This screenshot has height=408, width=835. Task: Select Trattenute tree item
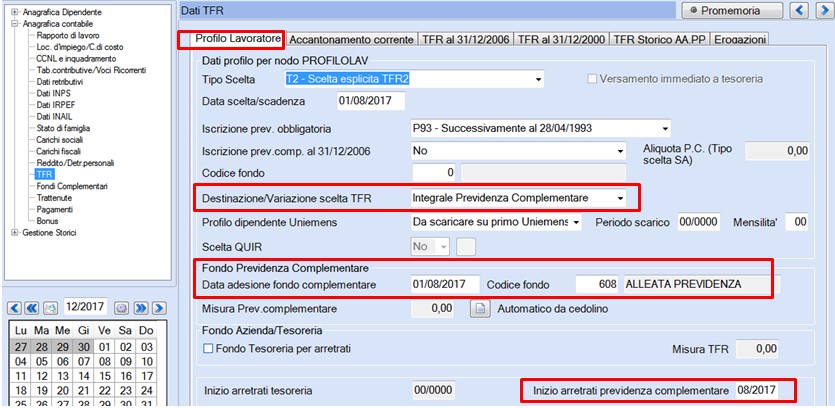pyautogui.click(x=54, y=198)
